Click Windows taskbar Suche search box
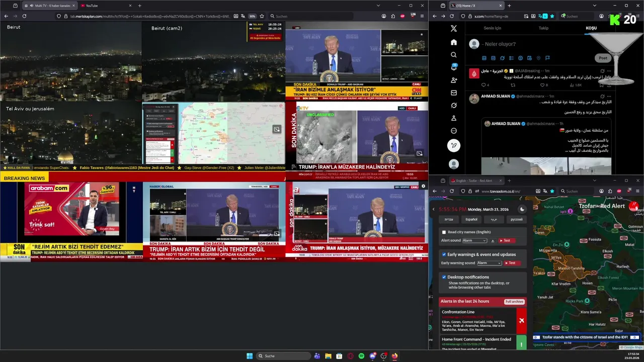 coord(283,356)
